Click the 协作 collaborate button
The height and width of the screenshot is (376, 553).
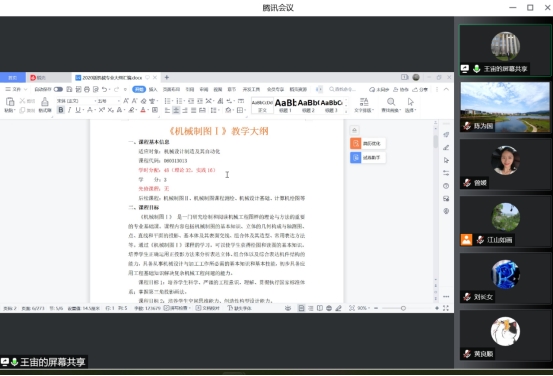(x=401, y=89)
